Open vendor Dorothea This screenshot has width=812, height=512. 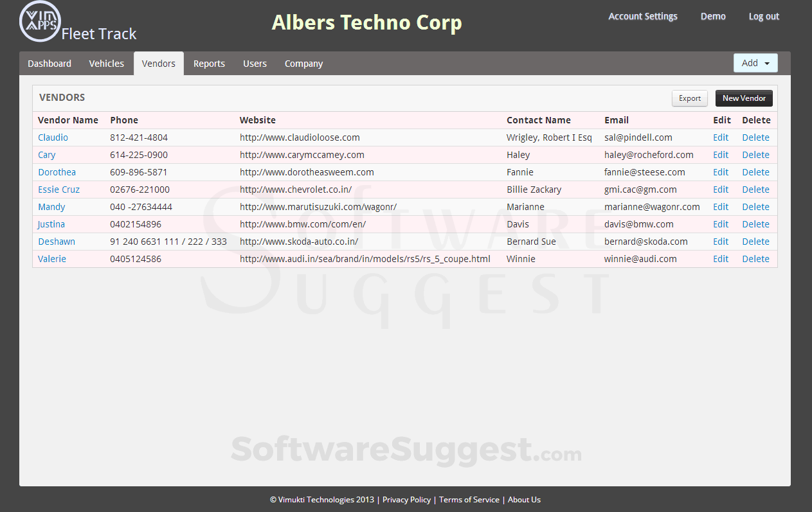(57, 172)
